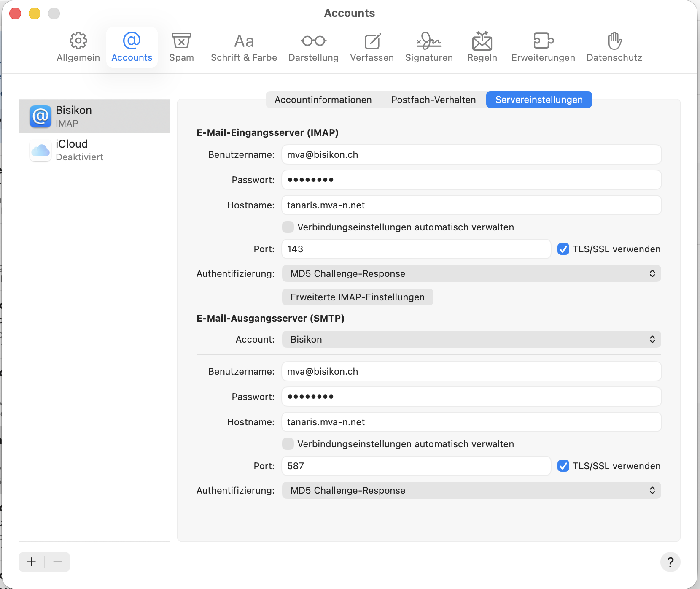Open SMTP Authentifizierung dropdown
The width and height of the screenshot is (700, 589).
(x=471, y=491)
